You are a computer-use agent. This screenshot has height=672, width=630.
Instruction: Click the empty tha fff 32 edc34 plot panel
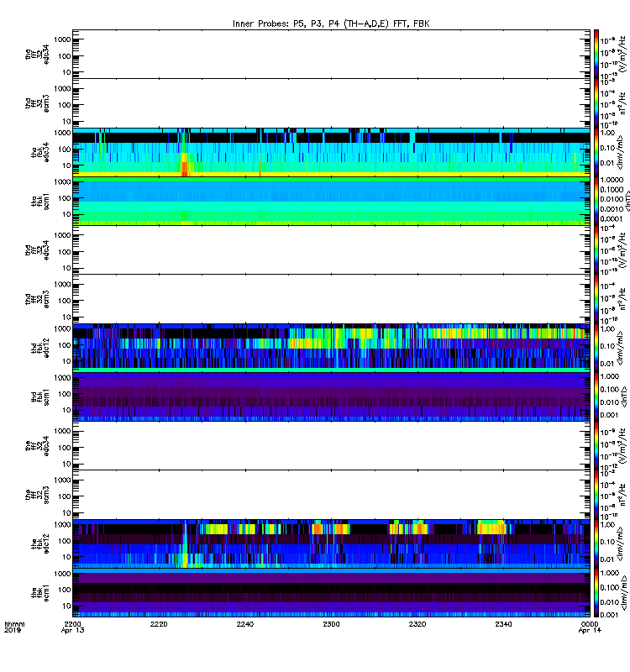click(x=331, y=54)
